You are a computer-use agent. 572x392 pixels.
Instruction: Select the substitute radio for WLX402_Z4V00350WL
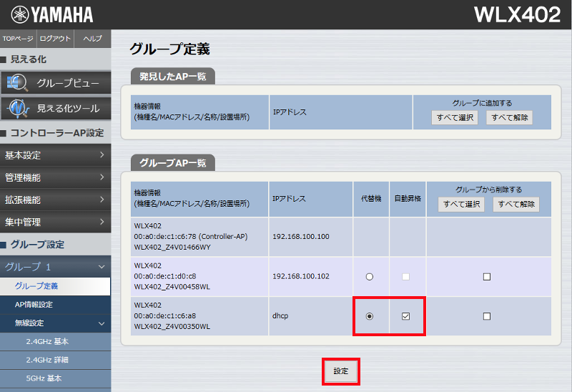370,316
